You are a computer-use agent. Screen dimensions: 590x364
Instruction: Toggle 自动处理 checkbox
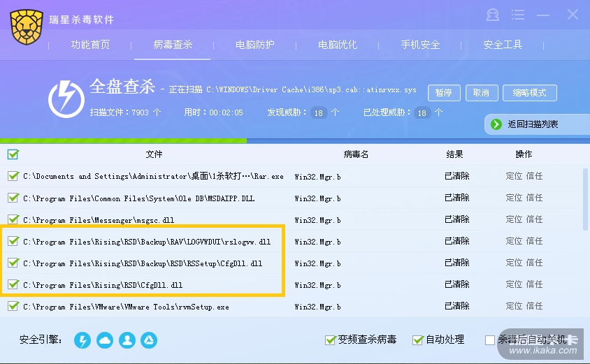[x=417, y=340]
